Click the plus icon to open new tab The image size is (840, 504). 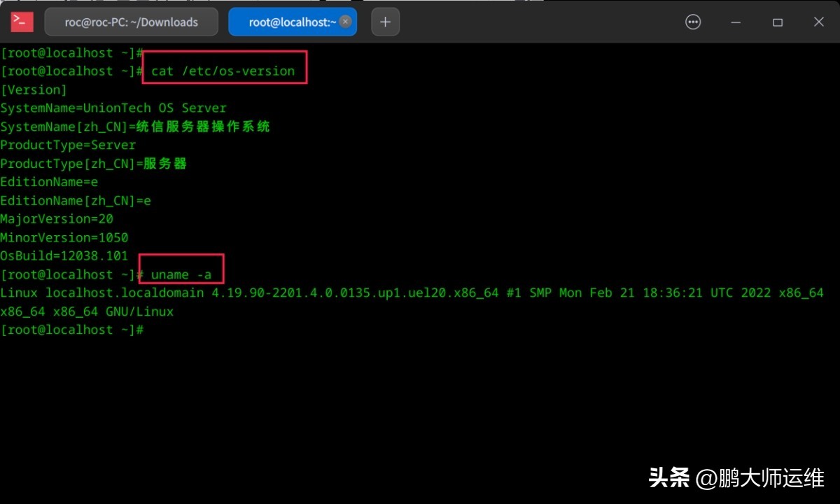pos(385,22)
